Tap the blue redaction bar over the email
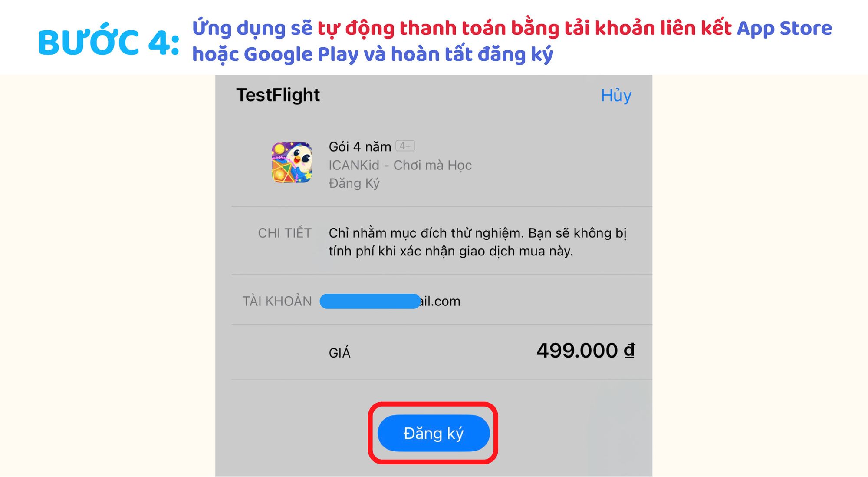The height and width of the screenshot is (477, 868). click(370, 301)
